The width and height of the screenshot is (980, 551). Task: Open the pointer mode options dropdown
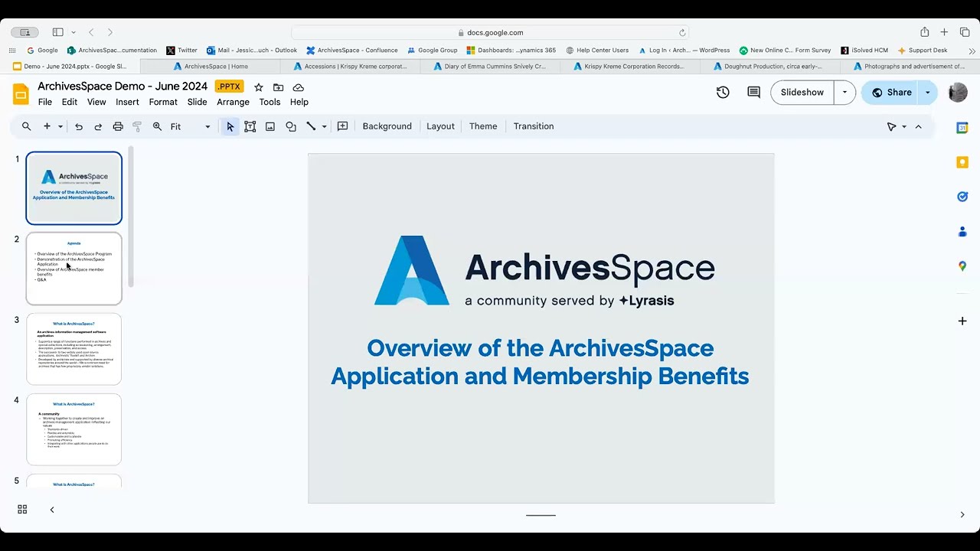coord(904,126)
